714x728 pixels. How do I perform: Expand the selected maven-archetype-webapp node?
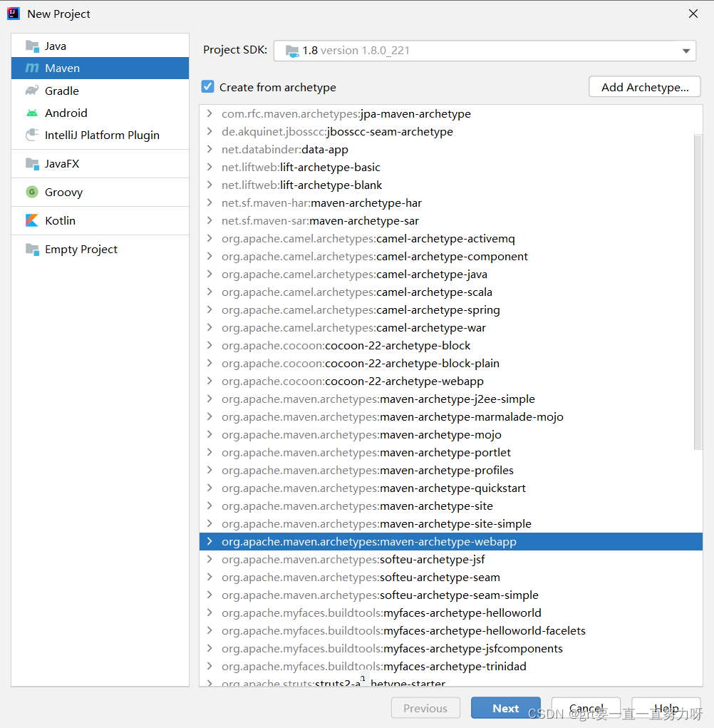coord(209,541)
